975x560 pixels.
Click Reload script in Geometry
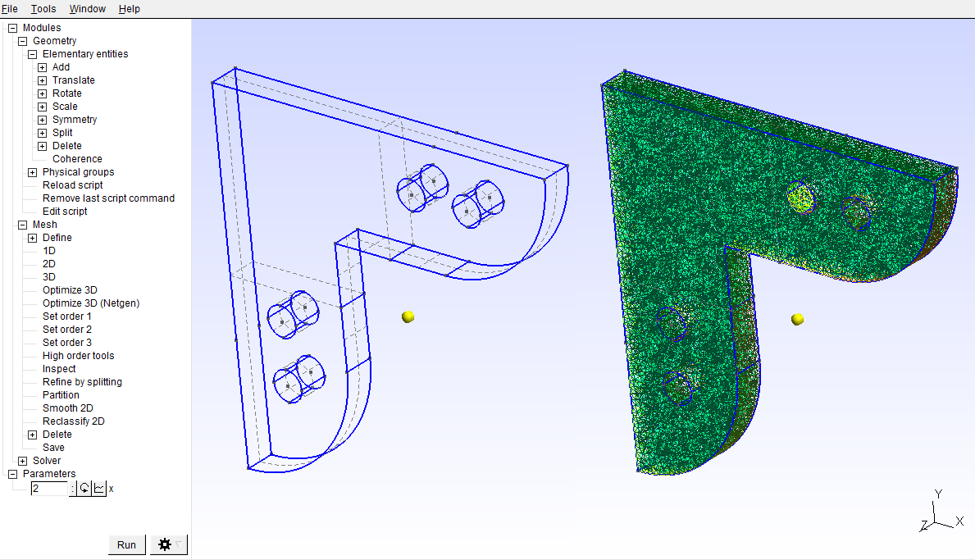pyautogui.click(x=72, y=185)
